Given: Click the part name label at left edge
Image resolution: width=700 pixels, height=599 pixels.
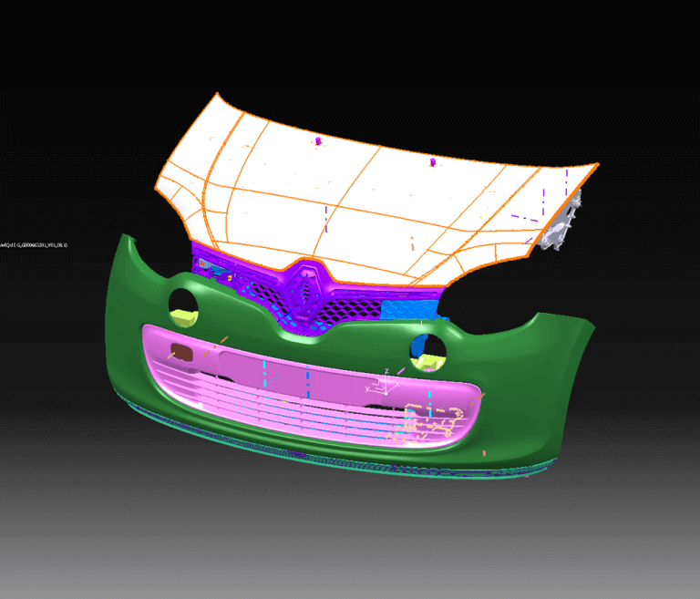Looking at the screenshot, I should coord(34,244).
